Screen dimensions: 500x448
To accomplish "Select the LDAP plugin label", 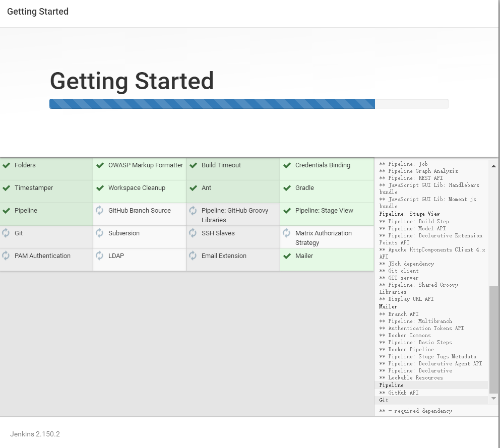I will click(x=116, y=255).
